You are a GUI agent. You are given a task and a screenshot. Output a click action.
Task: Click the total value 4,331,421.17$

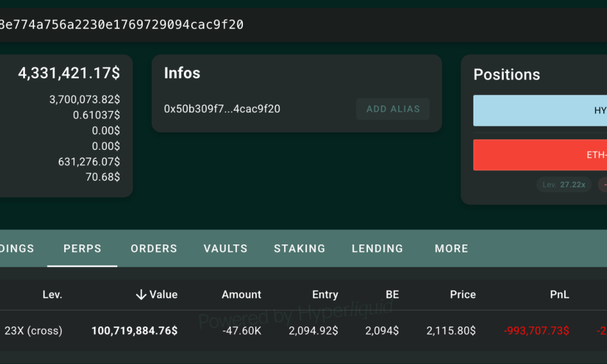tap(69, 73)
